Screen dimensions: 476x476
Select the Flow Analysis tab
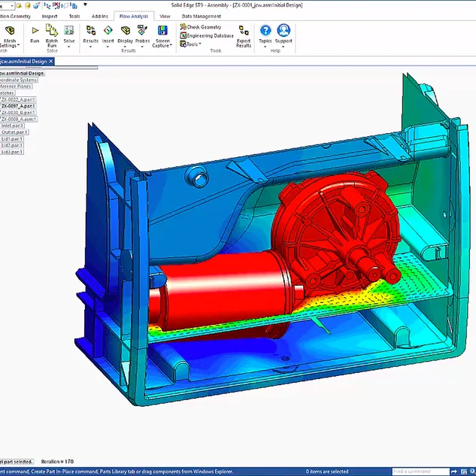point(134,17)
